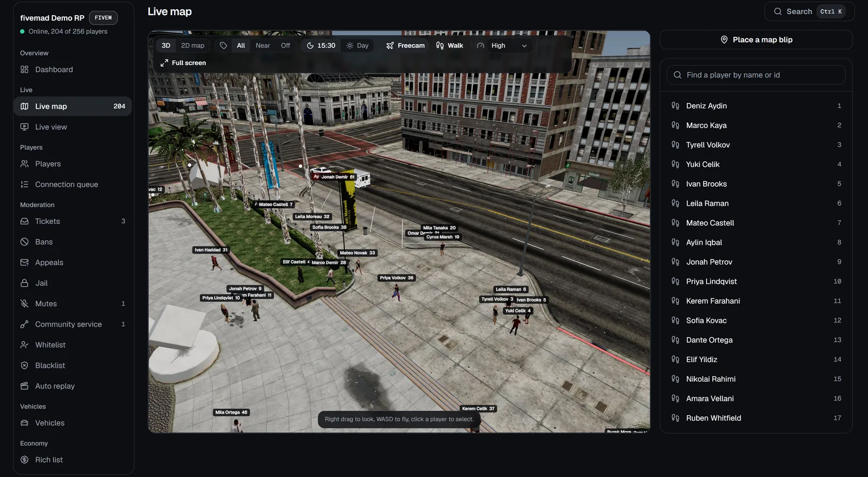Select Yuki Celik in the player list
This screenshot has width=868, height=477.
click(756, 164)
